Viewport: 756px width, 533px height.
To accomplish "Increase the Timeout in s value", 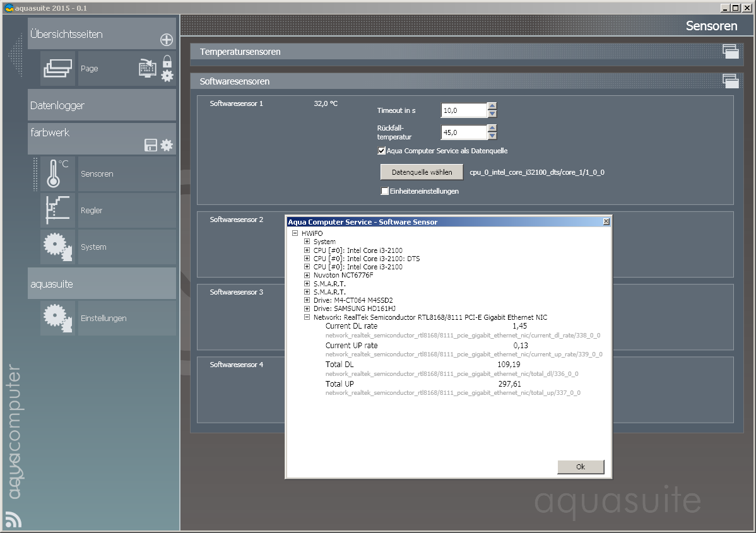I will [492, 107].
